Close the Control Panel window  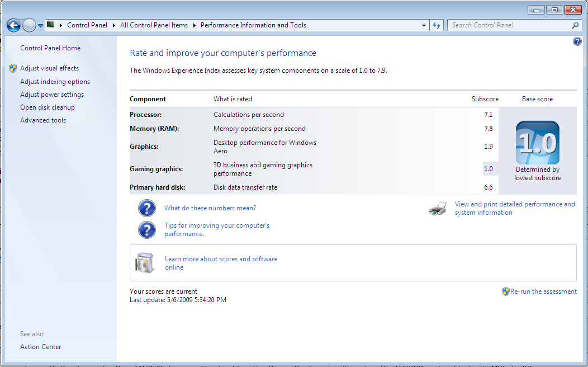click(572, 10)
